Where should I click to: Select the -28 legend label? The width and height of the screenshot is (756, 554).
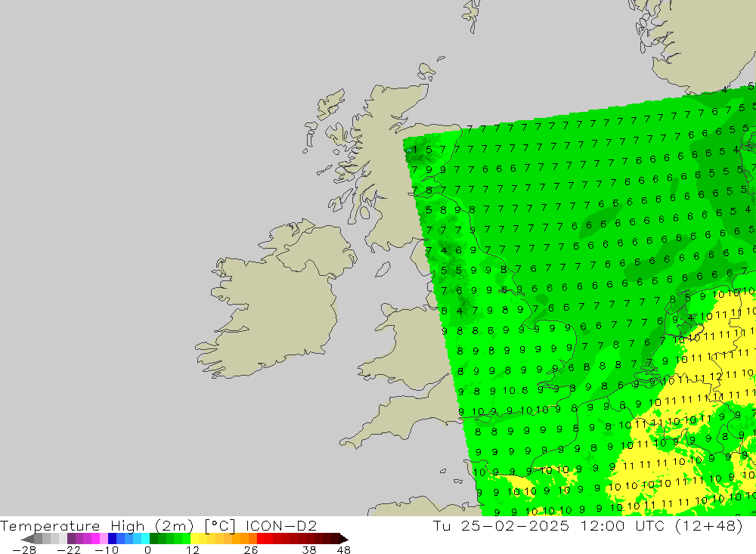coord(23,549)
